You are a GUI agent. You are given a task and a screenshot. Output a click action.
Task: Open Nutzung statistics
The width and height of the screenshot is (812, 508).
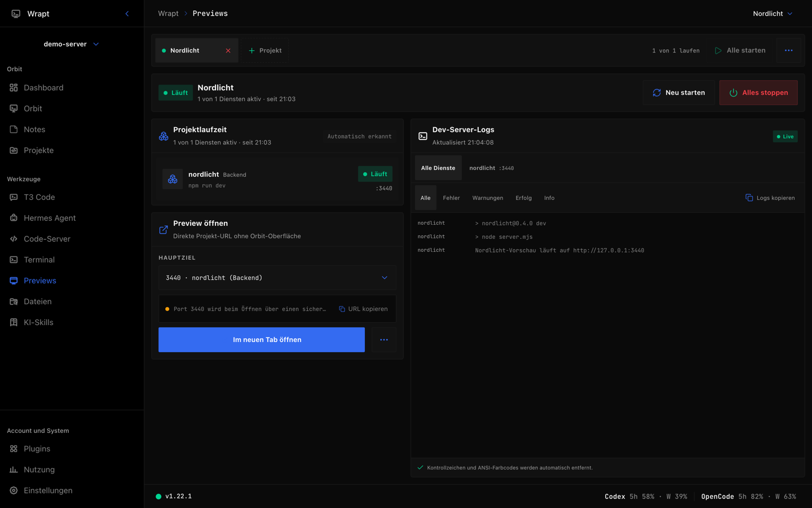pyautogui.click(x=72, y=470)
